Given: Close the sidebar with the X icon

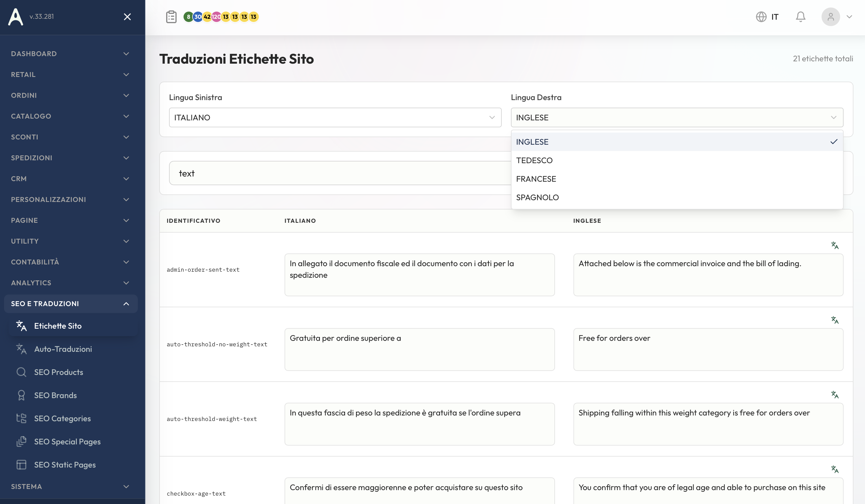Looking at the screenshot, I should [127, 16].
